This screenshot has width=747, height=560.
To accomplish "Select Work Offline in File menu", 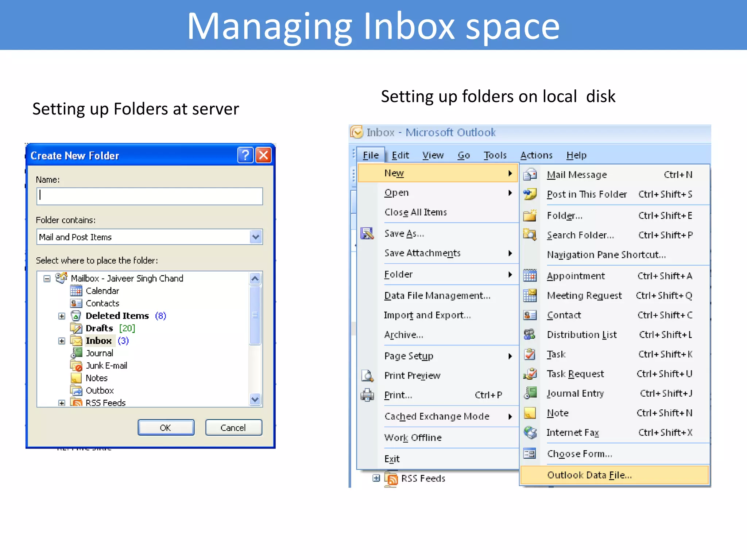I will pyautogui.click(x=438, y=437).
